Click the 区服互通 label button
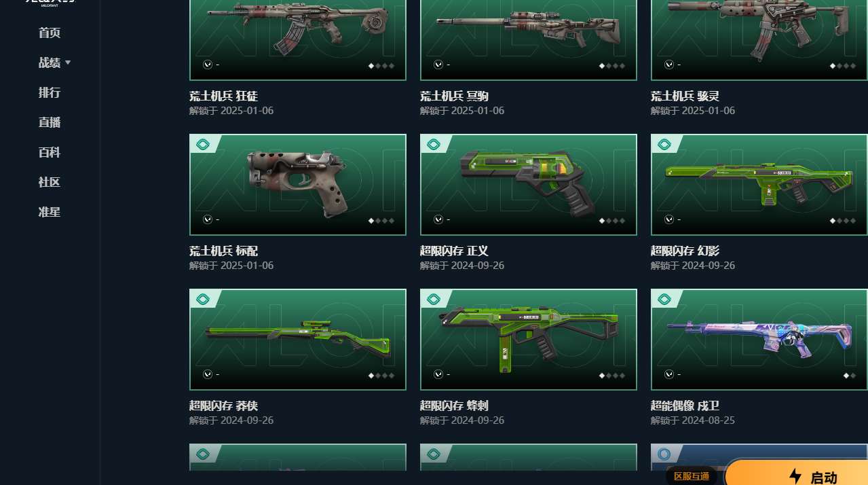This screenshot has width=868, height=485. [692, 476]
